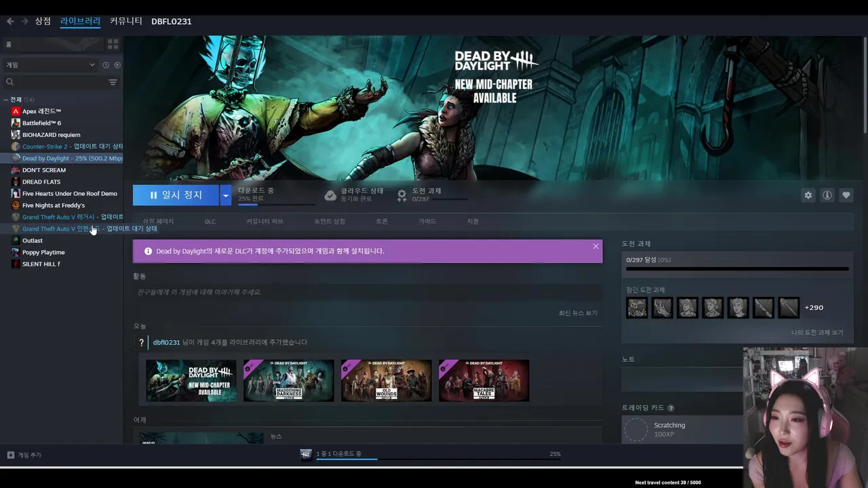Open the 커뮤니티 허브 tab
This screenshot has width=868, height=488.
[264, 222]
